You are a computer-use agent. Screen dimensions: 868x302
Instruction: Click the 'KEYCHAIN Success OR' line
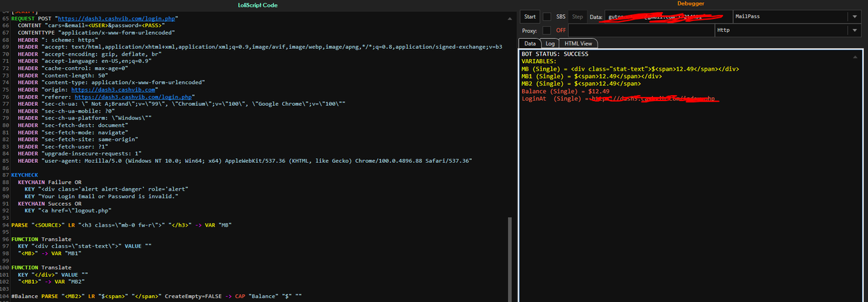point(50,204)
